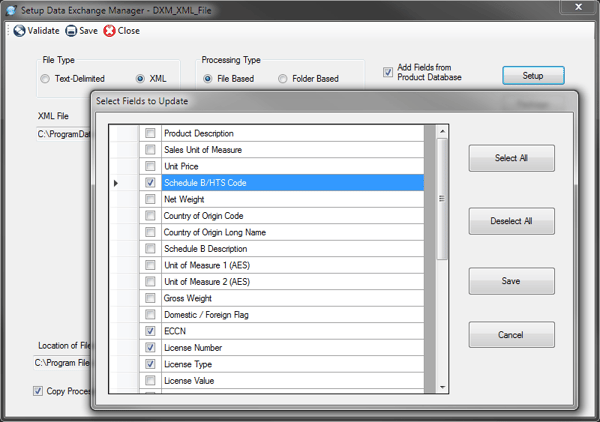Screen dimensions: 600x422
Task: Check the Gross Weight checkbox
Action: point(150,298)
